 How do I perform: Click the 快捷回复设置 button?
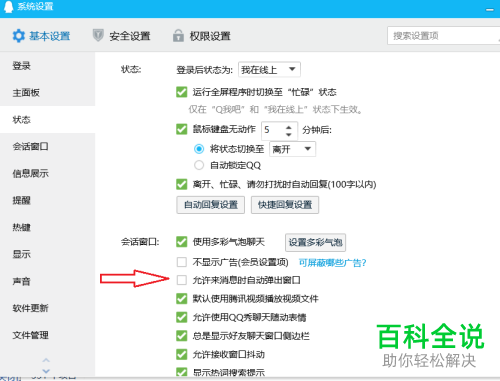tap(285, 205)
